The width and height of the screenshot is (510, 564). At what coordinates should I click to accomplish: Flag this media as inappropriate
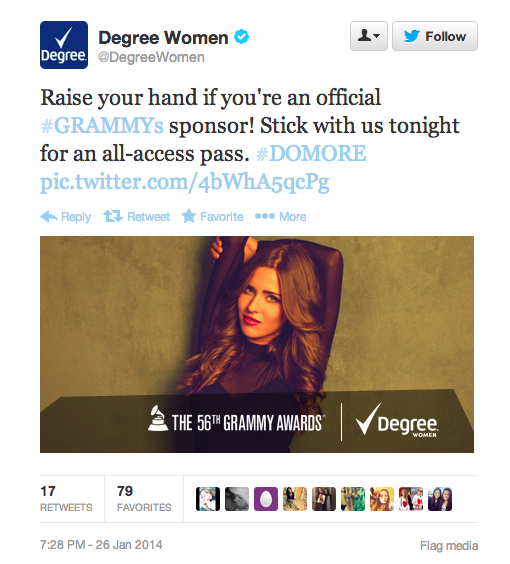[x=449, y=546]
